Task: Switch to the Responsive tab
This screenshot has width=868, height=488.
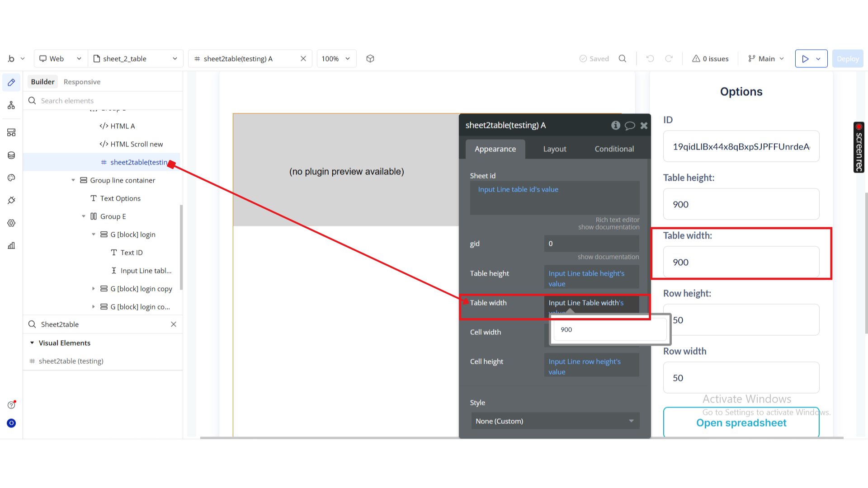Action: coord(82,82)
